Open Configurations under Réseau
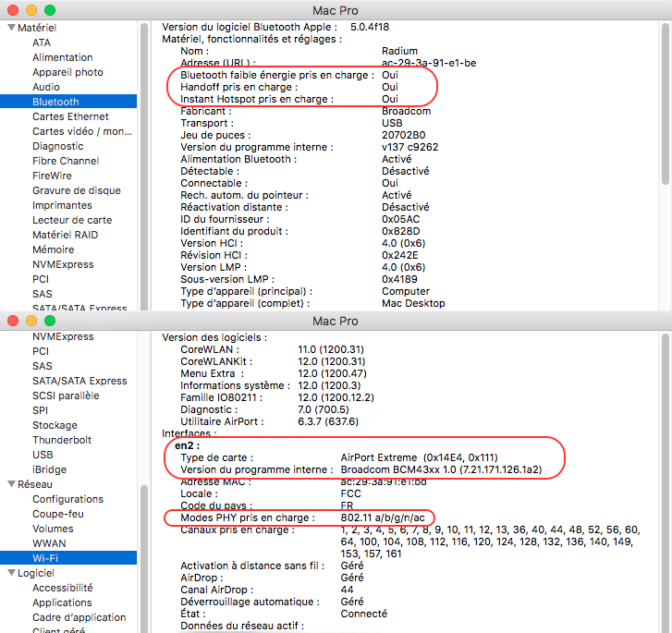The width and height of the screenshot is (672, 633). point(67,499)
